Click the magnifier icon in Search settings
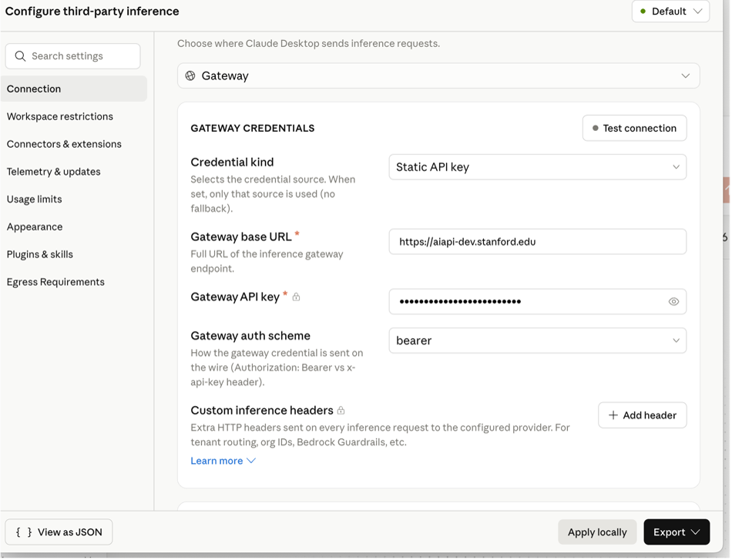 (x=20, y=56)
